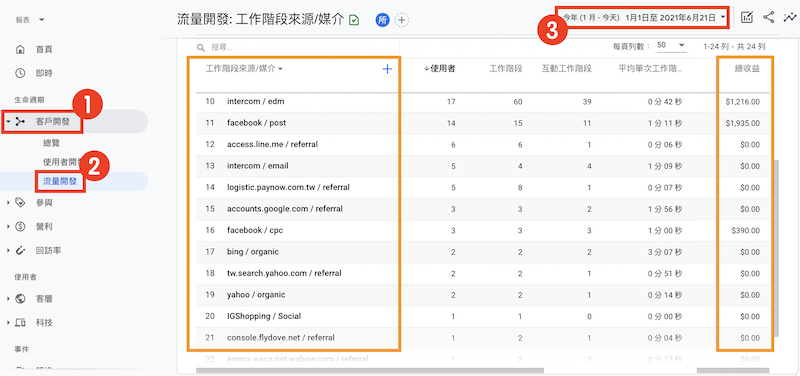Click the search input field
This screenshot has width=800, height=376.
297,47
